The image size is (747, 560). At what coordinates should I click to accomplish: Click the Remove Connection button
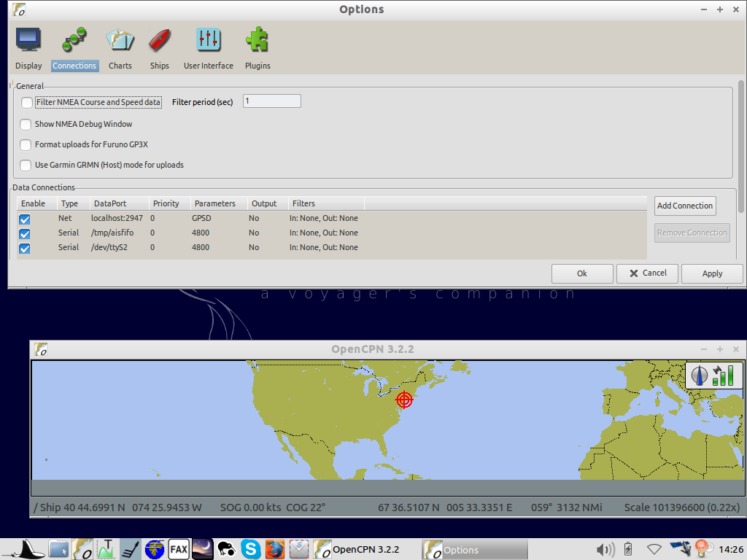[x=692, y=233]
